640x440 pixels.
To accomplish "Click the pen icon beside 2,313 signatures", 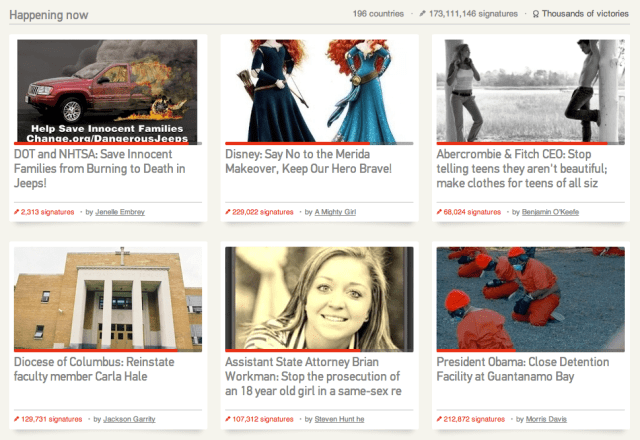I will coord(16,212).
